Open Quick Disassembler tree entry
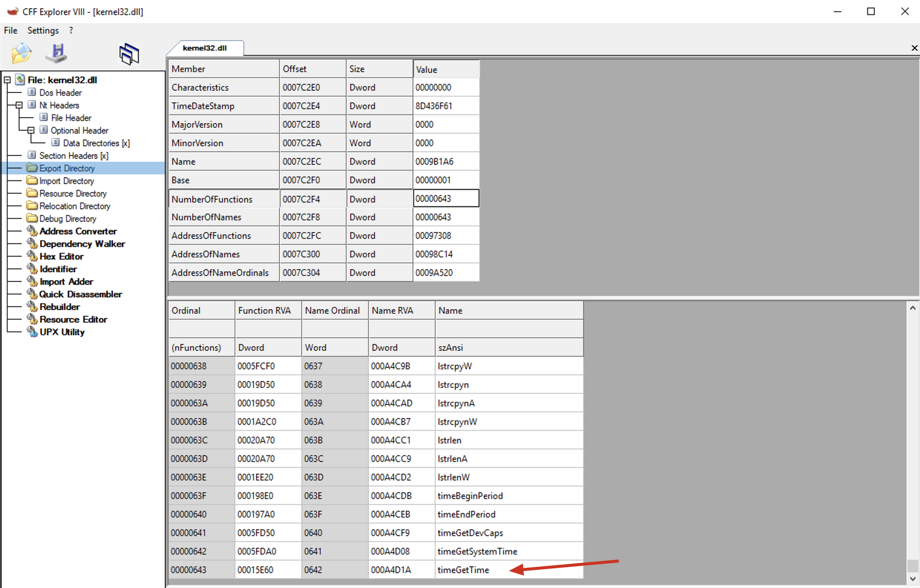Image resolution: width=920 pixels, height=588 pixels. click(x=80, y=294)
